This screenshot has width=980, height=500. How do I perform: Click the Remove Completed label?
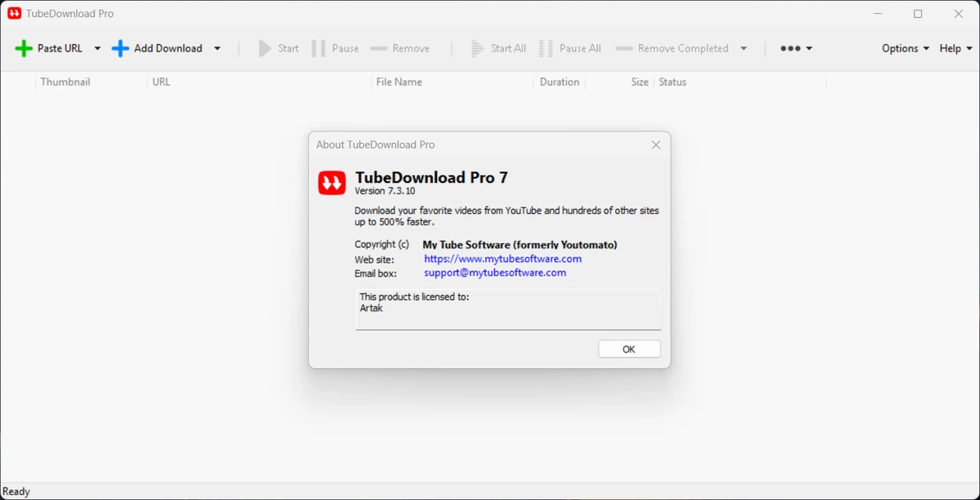tap(683, 48)
